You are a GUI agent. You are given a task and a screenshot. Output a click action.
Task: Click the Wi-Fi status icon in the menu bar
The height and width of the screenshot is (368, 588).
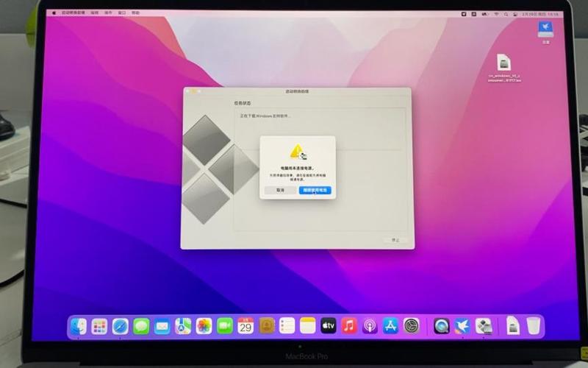pos(496,14)
